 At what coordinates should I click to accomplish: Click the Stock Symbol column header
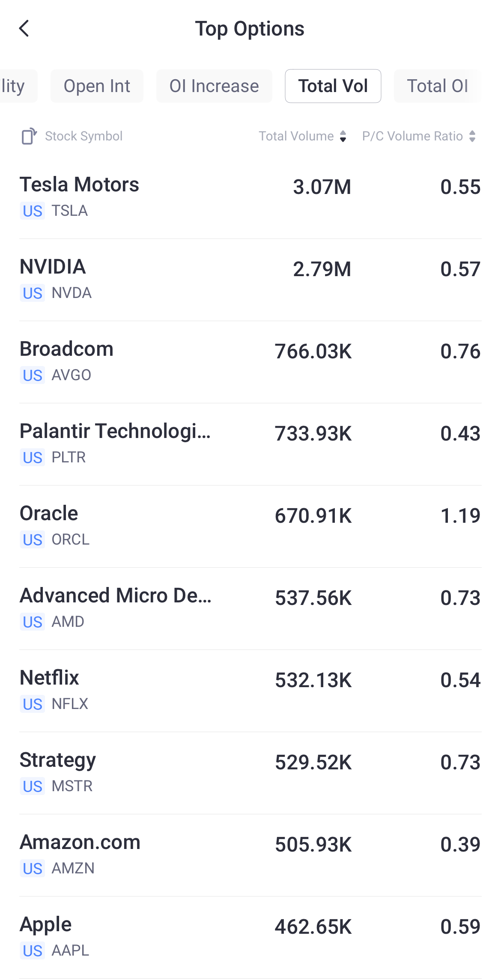(83, 136)
